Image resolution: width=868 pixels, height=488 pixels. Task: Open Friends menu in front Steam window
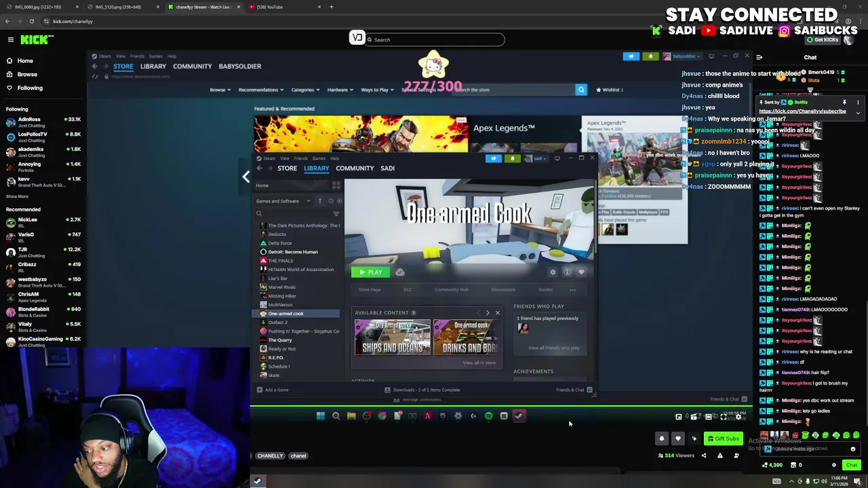pyautogui.click(x=300, y=158)
